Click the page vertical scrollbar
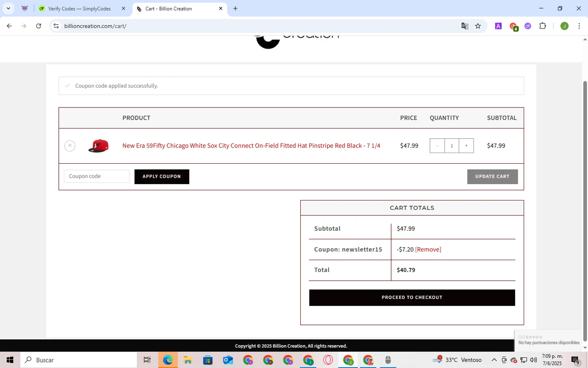The image size is (588, 368). (x=585, y=211)
